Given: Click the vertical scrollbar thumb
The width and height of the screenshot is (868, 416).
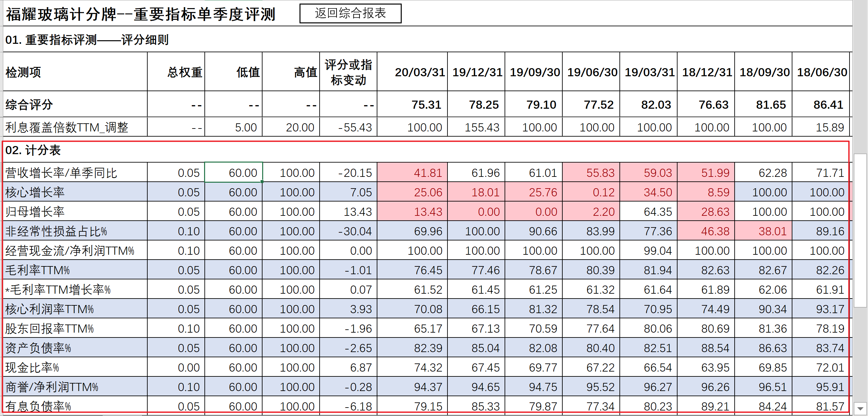Looking at the screenshot, I should tap(860, 230).
